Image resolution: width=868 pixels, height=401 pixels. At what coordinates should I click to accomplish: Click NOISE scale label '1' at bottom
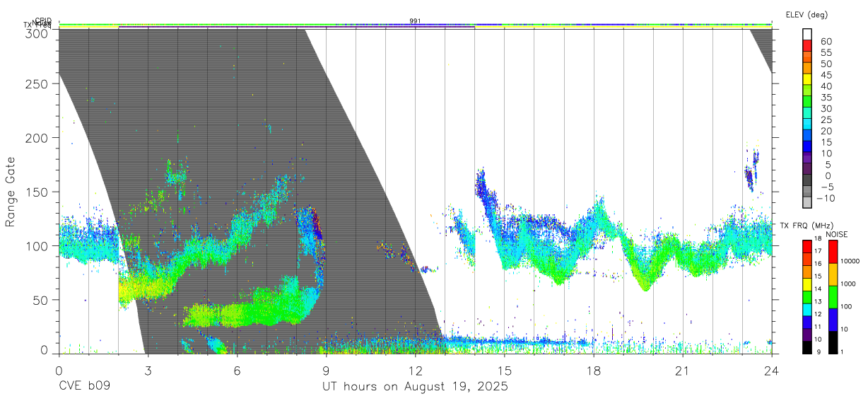pyautogui.click(x=843, y=352)
